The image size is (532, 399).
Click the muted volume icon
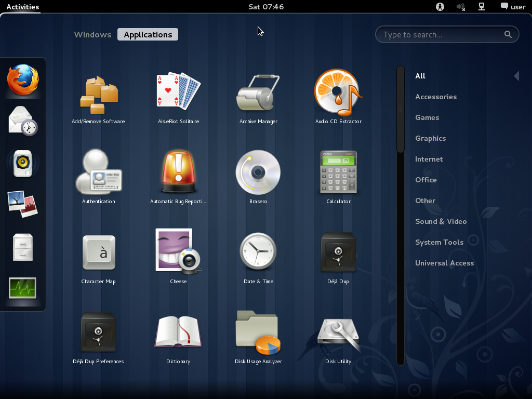460,7
